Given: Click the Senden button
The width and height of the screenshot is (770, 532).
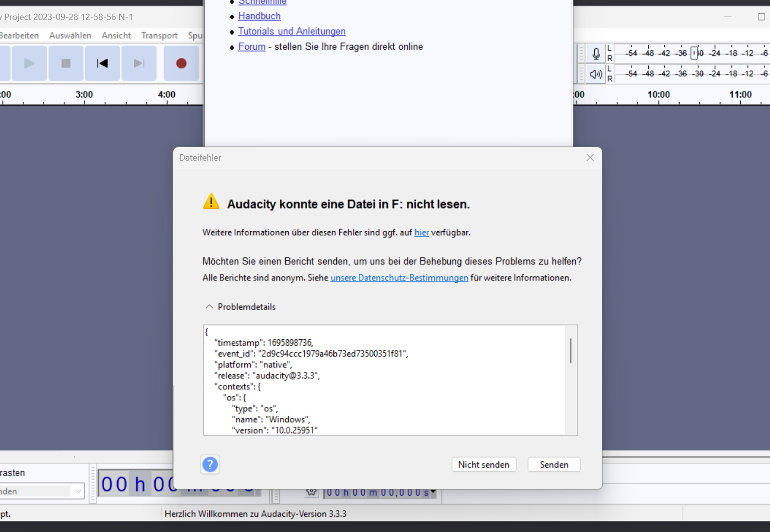Looking at the screenshot, I should coord(554,465).
